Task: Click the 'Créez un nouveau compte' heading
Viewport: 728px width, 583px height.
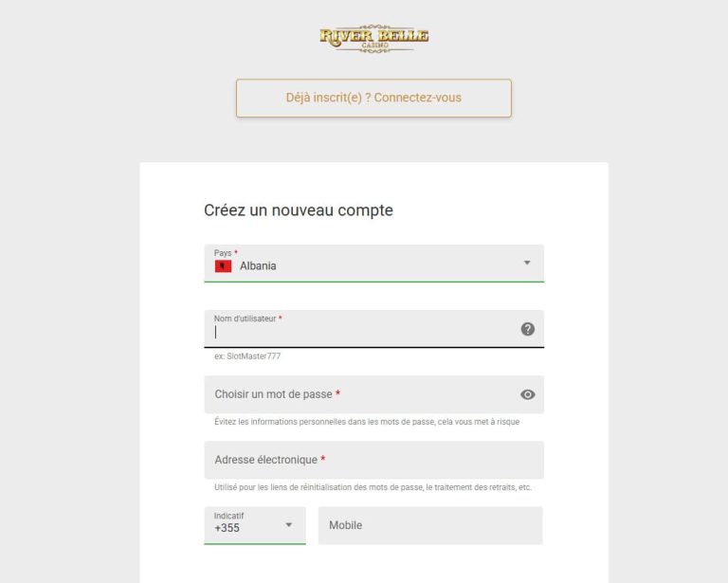Action: (x=299, y=210)
